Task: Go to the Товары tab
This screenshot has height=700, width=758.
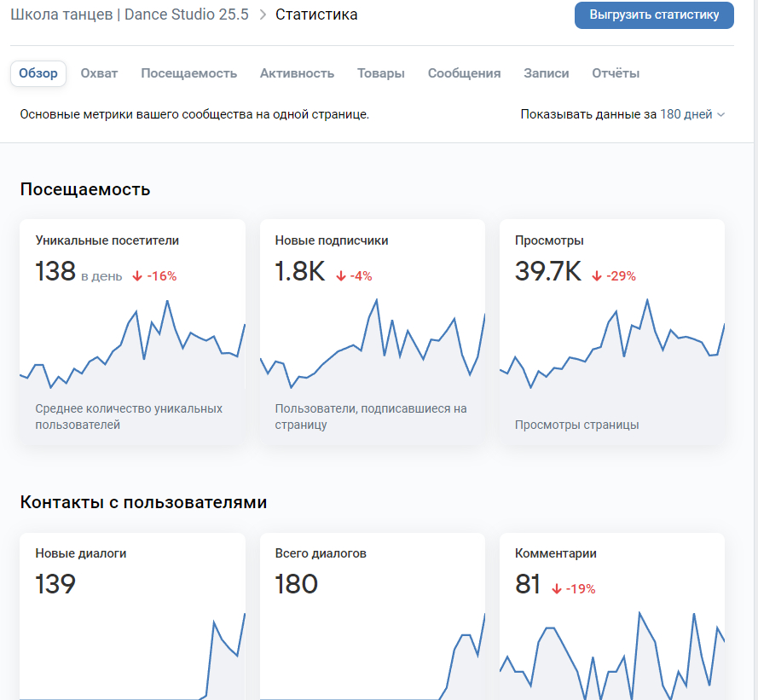Action: [x=381, y=73]
